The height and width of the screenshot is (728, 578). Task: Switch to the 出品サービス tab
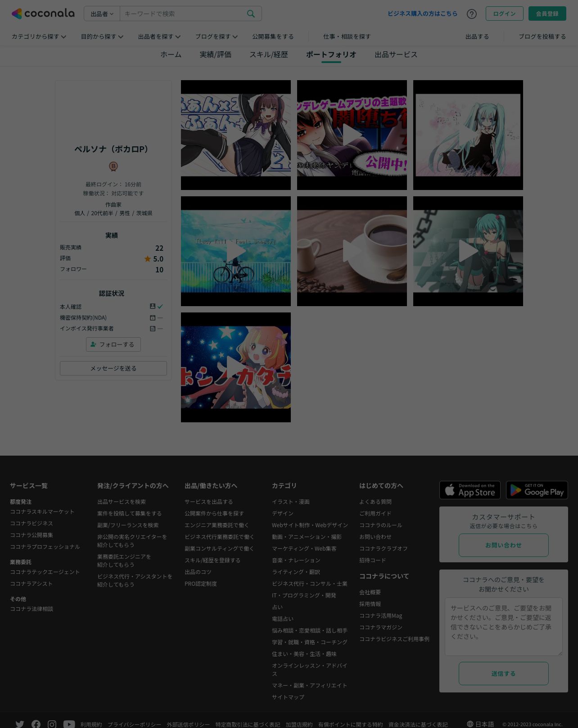pyautogui.click(x=396, y=54)
